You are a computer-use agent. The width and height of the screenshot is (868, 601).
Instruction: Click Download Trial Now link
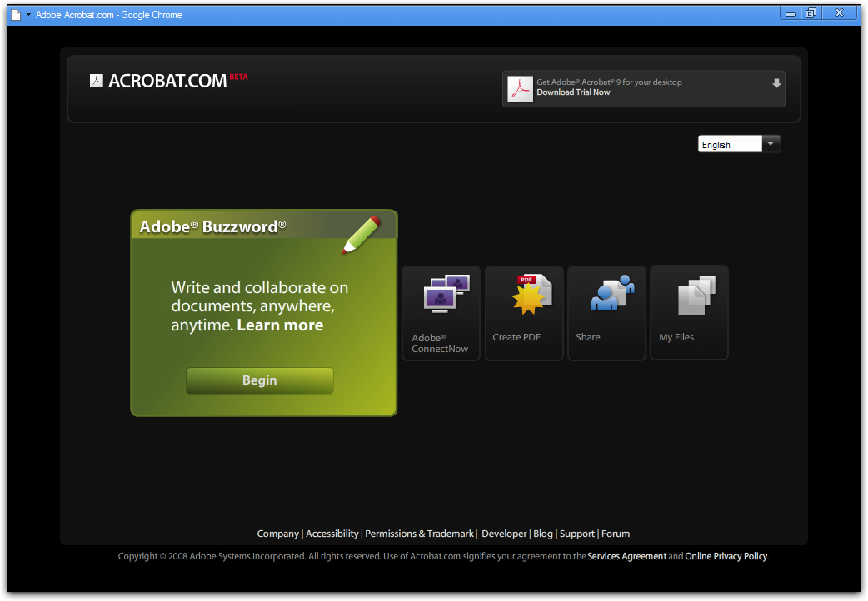[573, 92]
